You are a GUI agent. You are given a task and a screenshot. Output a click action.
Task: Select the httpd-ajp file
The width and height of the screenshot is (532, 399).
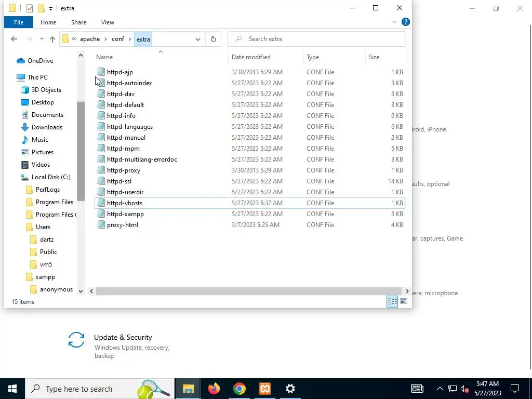pos(250,72)
